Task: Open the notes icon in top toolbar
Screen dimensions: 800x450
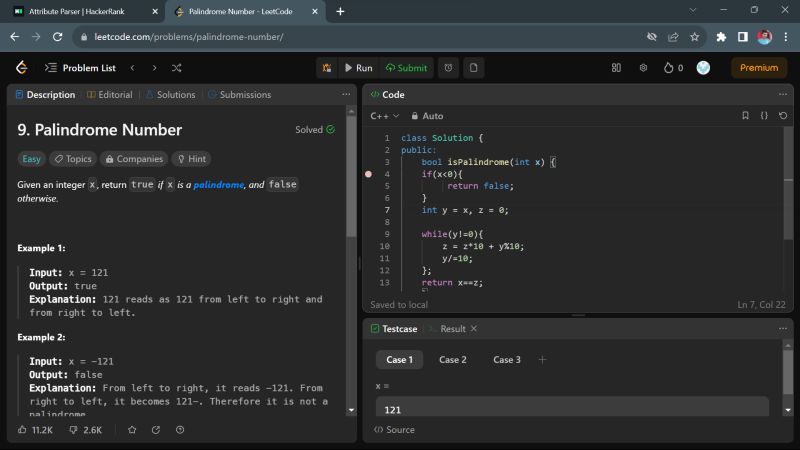Action: [x=473, y=68]
